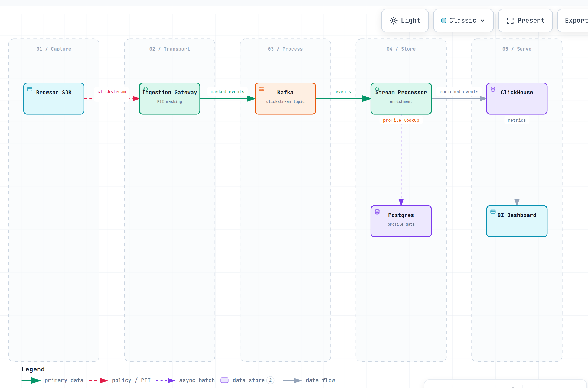Click the 'metrics' edge label
The image size is (588, 388).
click(517, 120)
